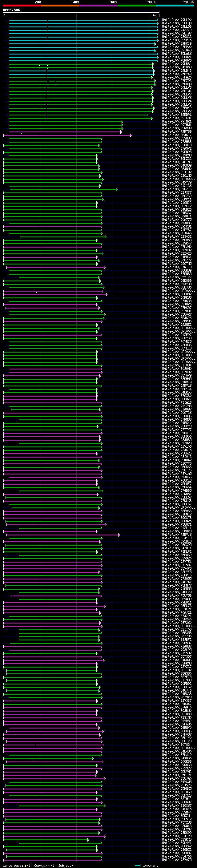The height and width of the screenshot is (868, 197).
Task: Click the purple alignment bar for UniRef100_C6J6J7
Action: [68, 135]
